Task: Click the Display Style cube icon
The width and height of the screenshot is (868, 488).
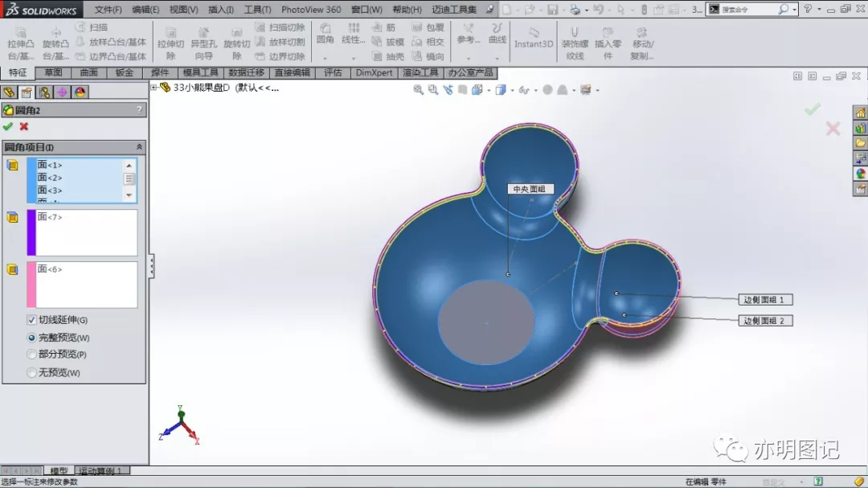Action: click(501, 90)
